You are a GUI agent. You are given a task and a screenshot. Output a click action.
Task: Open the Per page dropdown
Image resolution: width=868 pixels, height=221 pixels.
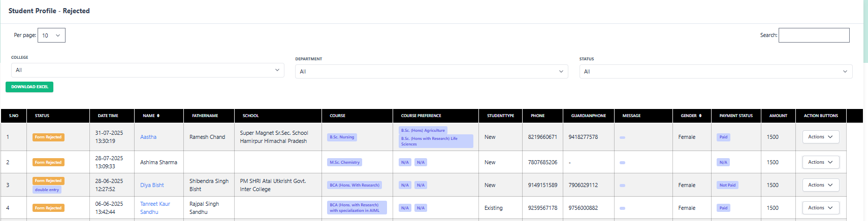51,35
